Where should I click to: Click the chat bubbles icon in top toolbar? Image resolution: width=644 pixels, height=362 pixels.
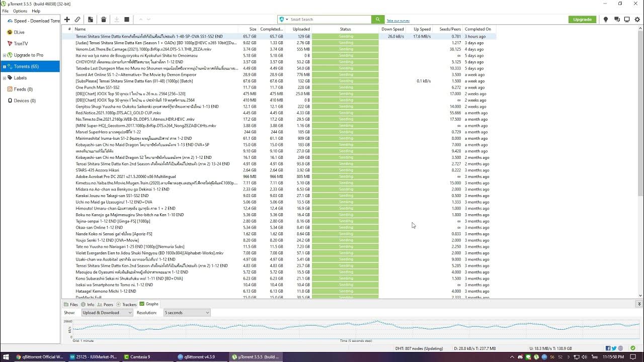pos(617,20)
